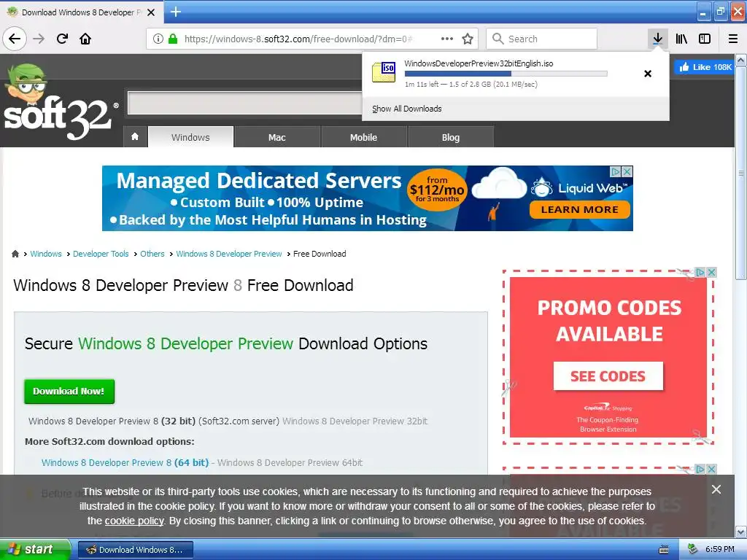Click the page vertical scrollbar thumb
The image size is (747, 560).
[741, 174]
